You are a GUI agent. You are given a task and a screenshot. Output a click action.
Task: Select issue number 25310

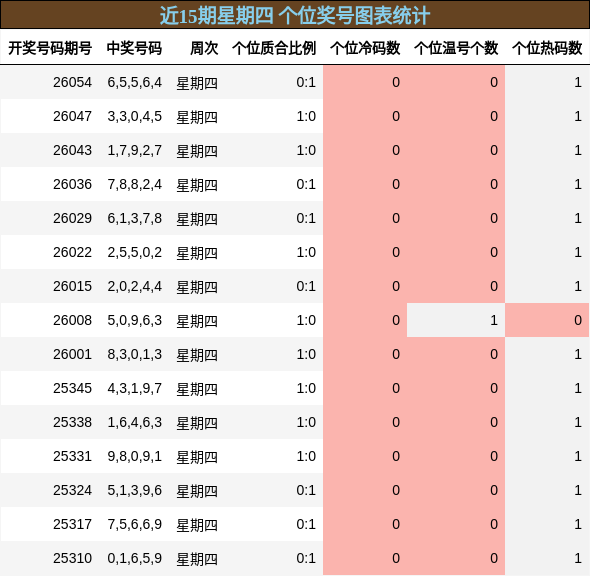[x=72, y=558]
